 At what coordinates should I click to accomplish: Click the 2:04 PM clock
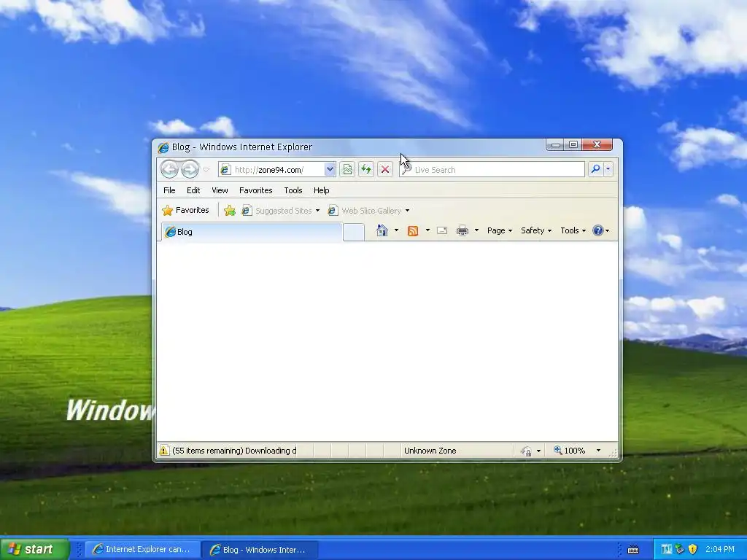point(720,550)
